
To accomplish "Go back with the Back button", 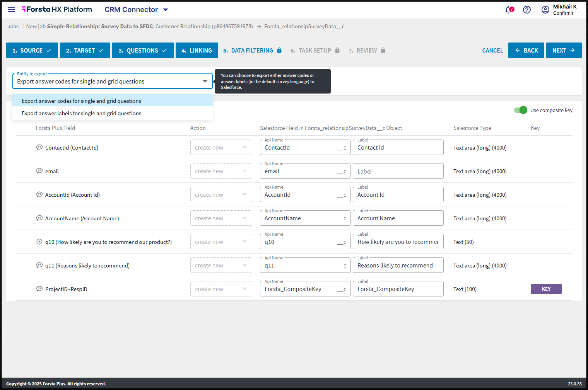I will coord(526,50).
